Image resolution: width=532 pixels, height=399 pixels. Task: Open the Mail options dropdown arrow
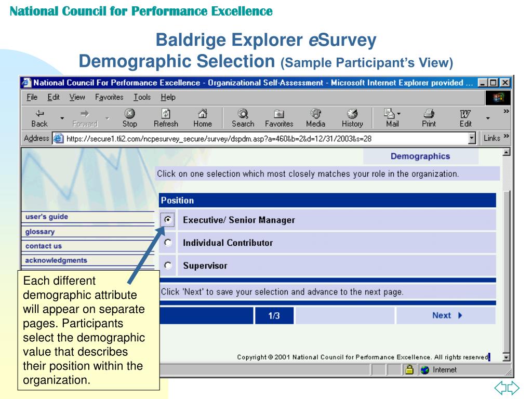[x=398, y=114]
